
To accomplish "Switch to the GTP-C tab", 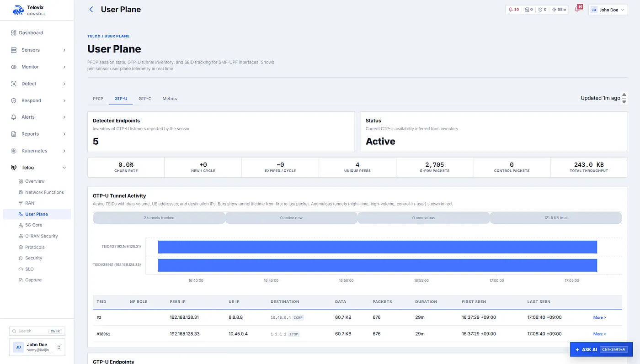I will 145,99.
